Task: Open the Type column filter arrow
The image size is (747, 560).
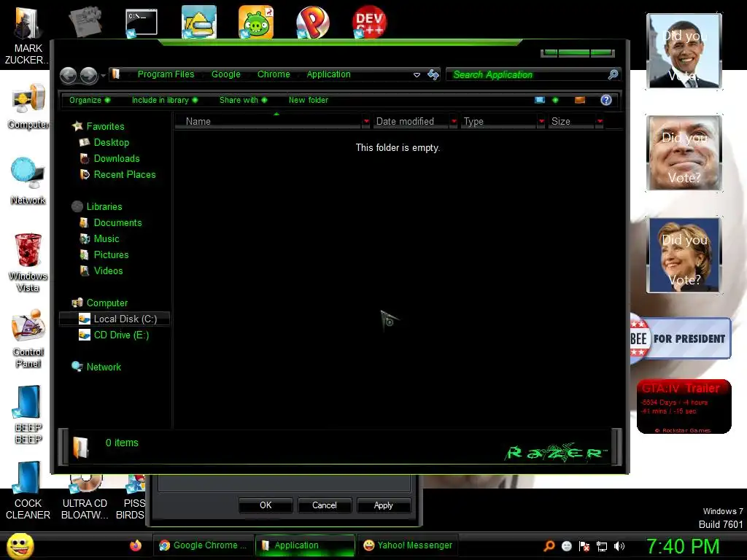Action: (541, 122)
